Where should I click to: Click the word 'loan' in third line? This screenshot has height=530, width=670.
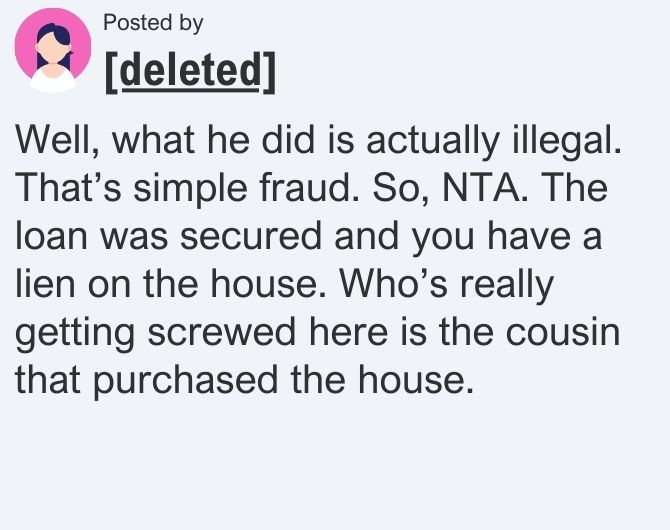click(x=51, y=236)
